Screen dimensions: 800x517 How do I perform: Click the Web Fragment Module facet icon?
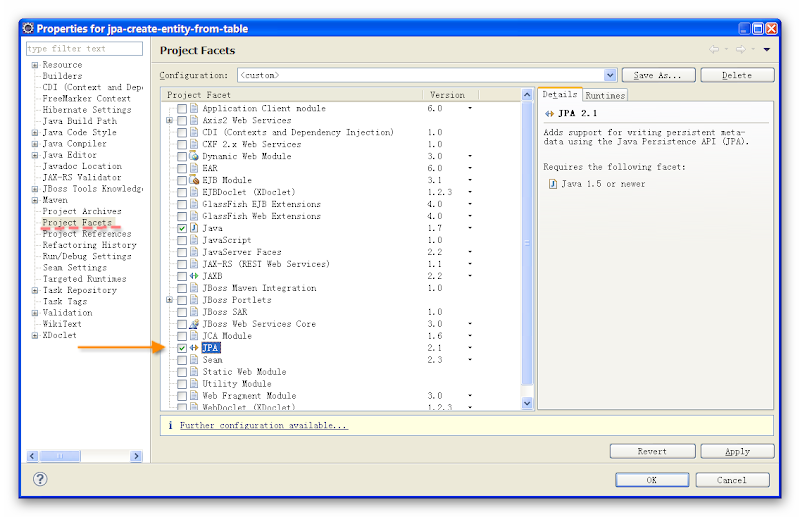[194, 396]
